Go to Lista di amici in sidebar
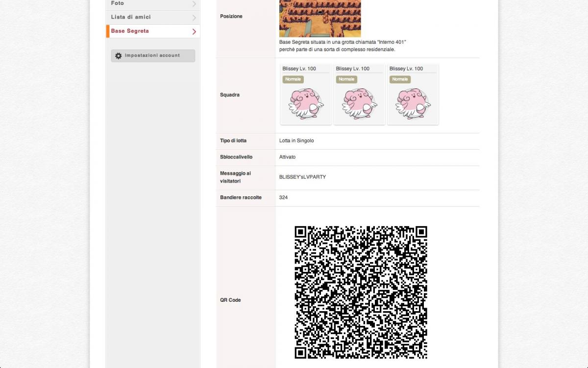The image size is (588, 368). 131,17
